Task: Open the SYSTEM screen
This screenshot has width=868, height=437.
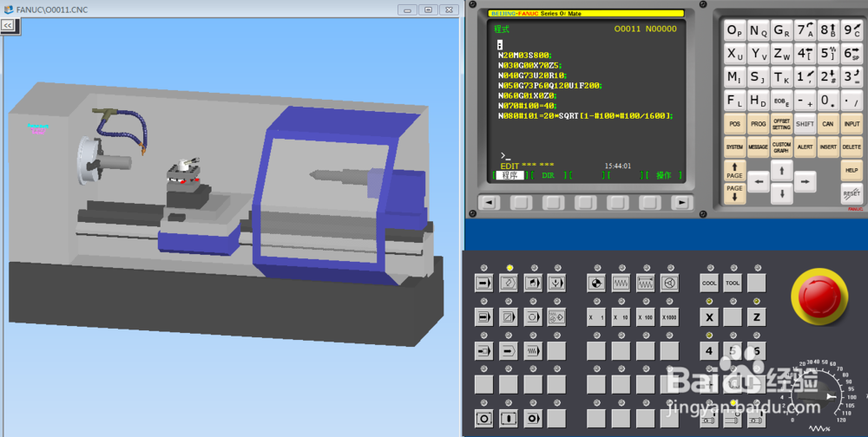Action: pyautogui.click(x=734, y=147)
